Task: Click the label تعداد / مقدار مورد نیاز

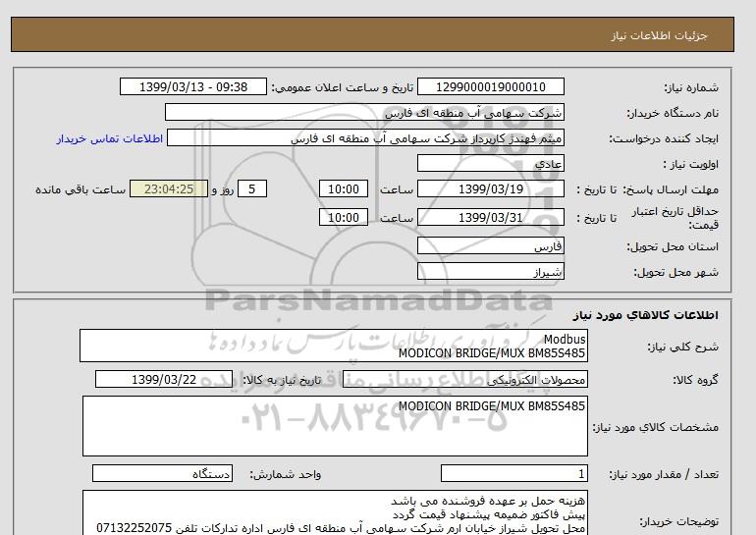Action: tap(664, 475)
